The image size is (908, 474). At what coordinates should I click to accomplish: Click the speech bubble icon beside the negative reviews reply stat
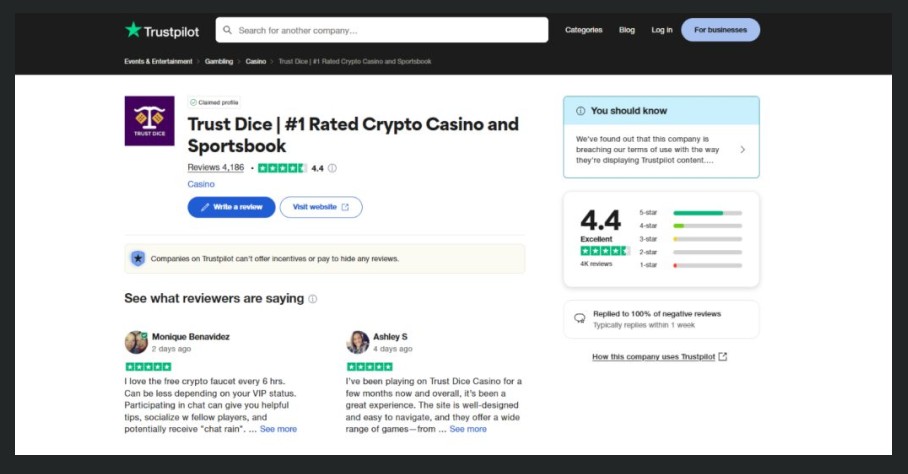point(579,319)
